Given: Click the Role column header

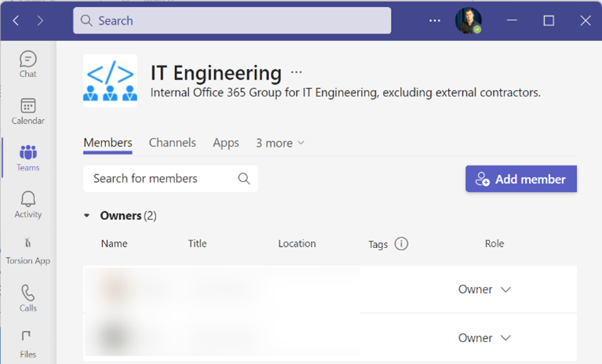Looking at the screenshot, I should [x=494, y=243].
